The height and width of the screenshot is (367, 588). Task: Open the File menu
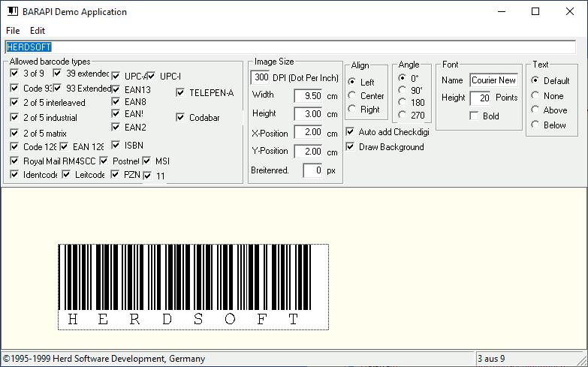point(13,30)
